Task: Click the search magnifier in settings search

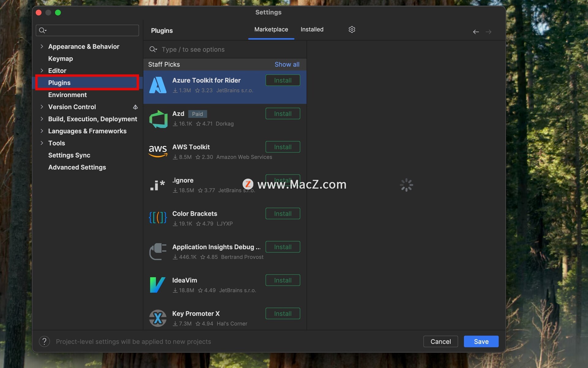Action: (43, 30)
